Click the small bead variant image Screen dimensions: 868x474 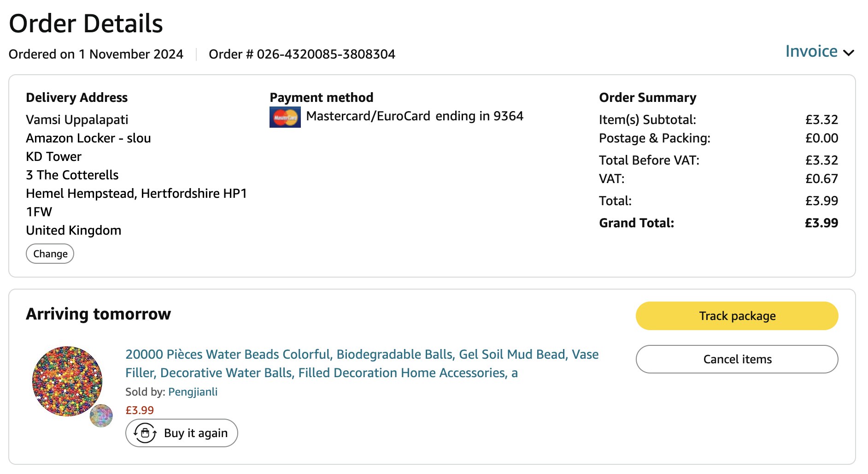point(101,416)
